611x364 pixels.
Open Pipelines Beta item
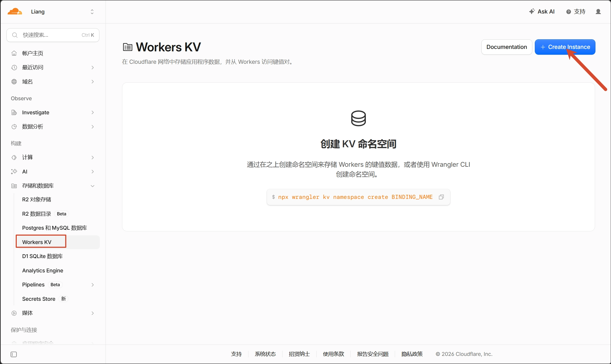click(x=42, y=285)
